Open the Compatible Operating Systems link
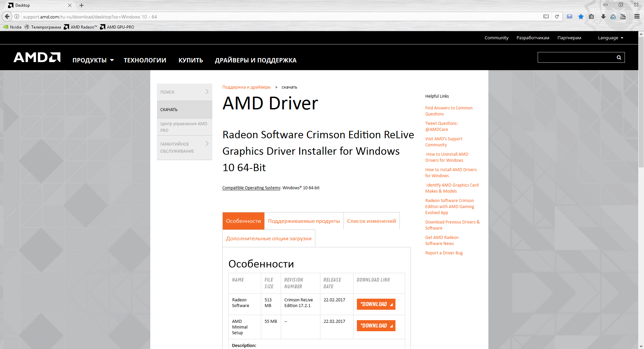This screenshot has height=349, width=644. pyautogui.click(x=251, y=188)
